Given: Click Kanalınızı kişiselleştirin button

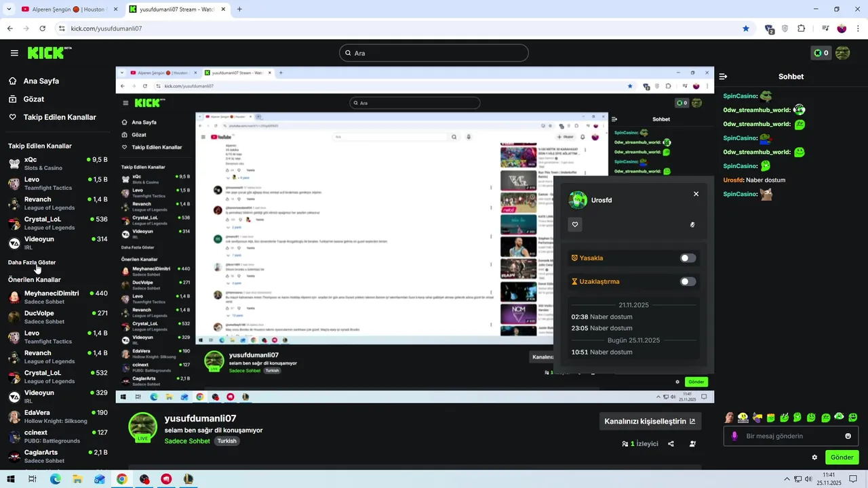Looking at the screenshot, I should tap(650, 421).
